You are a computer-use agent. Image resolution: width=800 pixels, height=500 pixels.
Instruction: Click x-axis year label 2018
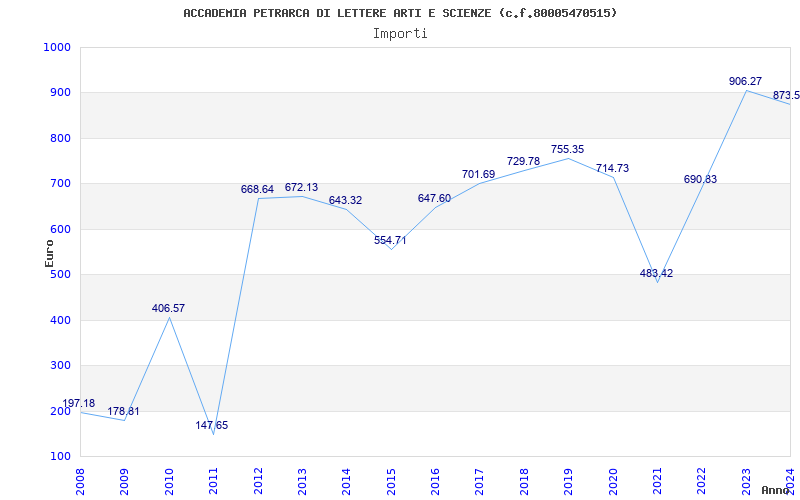click(x=524, y=481)
